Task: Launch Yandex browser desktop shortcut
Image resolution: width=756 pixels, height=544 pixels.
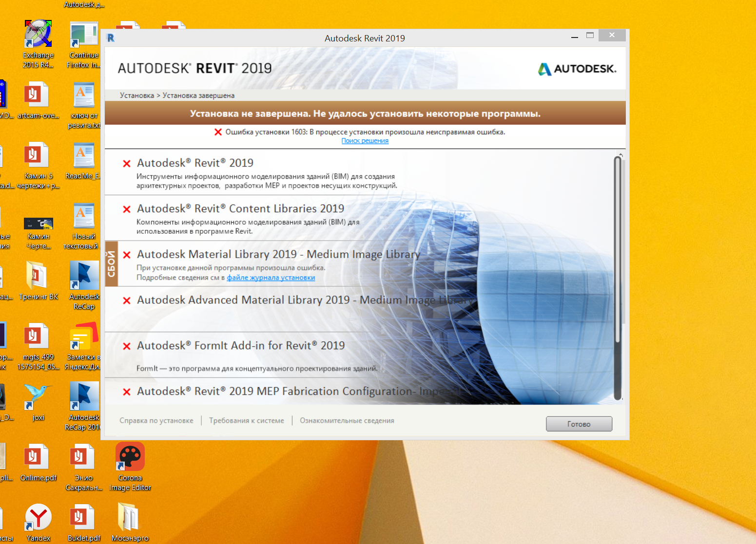Action: pos(38,523)
